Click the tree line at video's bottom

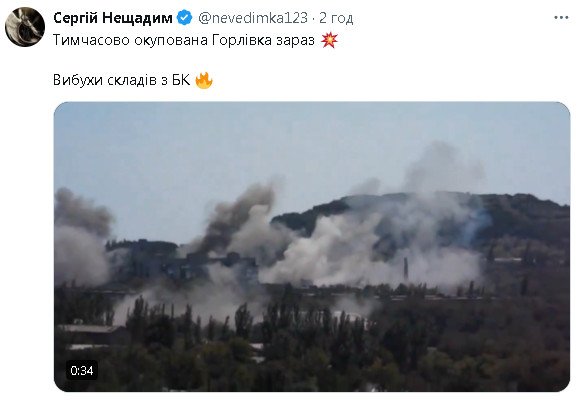pyautogui.click(x=312, y=346)
